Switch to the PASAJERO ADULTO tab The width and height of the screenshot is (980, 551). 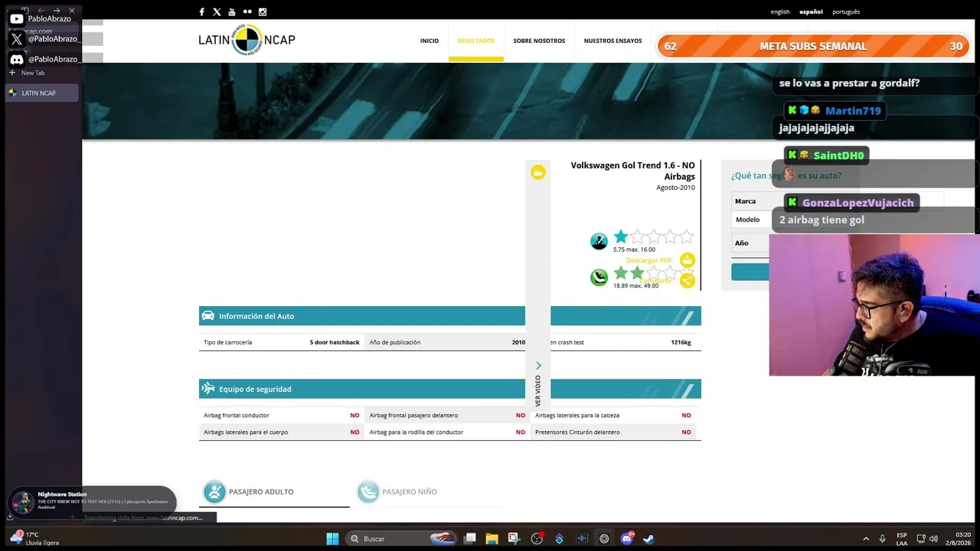click(x=274, y=491)
